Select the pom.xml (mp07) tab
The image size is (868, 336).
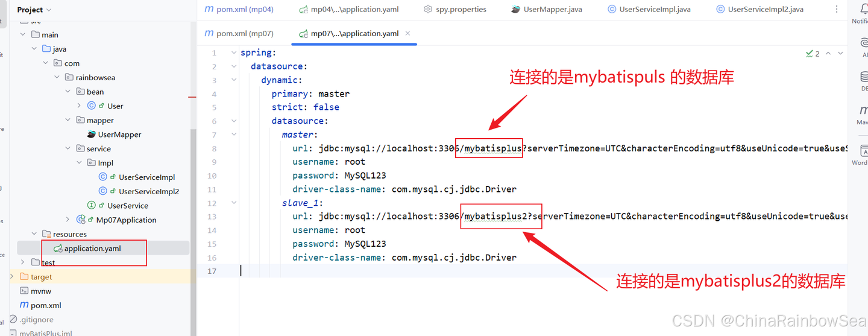239,33
